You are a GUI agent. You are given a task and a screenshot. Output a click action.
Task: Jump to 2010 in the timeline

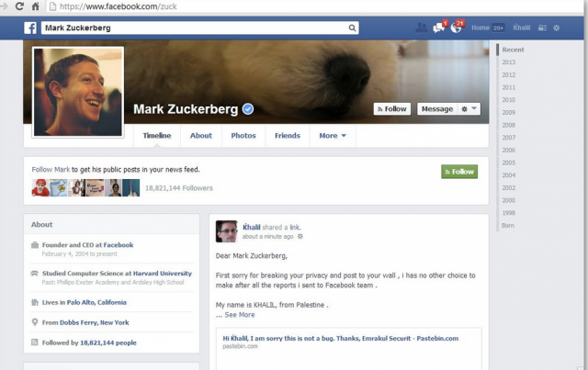pos(508,100)
